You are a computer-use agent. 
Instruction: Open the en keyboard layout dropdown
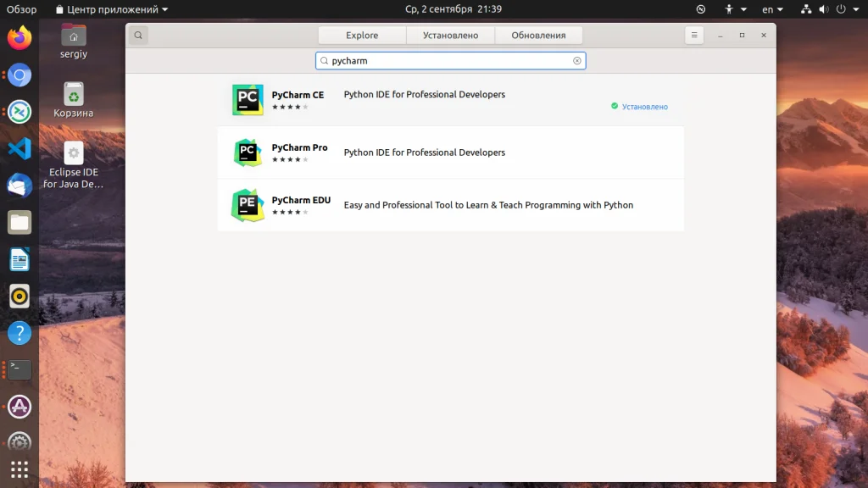[x=772, y=9]
